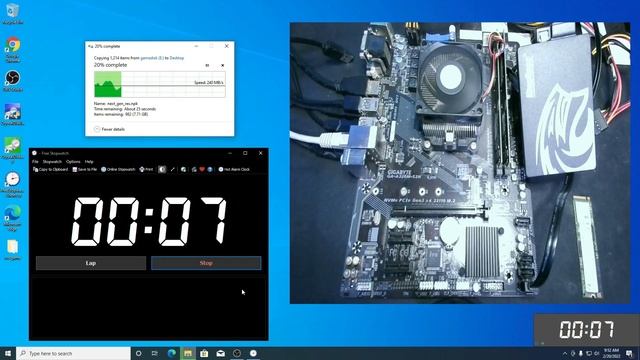Viewport: 640px width, 360px height.
Task: Open OBS Studio from the taskbar
Action: pyautogui.click(x=237, y=353)
